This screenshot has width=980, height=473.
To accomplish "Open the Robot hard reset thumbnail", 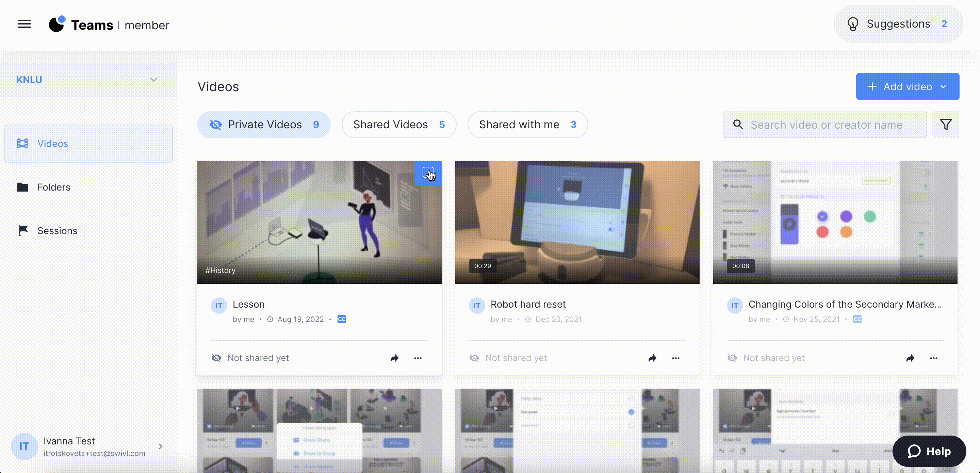I will coord(577,222).
